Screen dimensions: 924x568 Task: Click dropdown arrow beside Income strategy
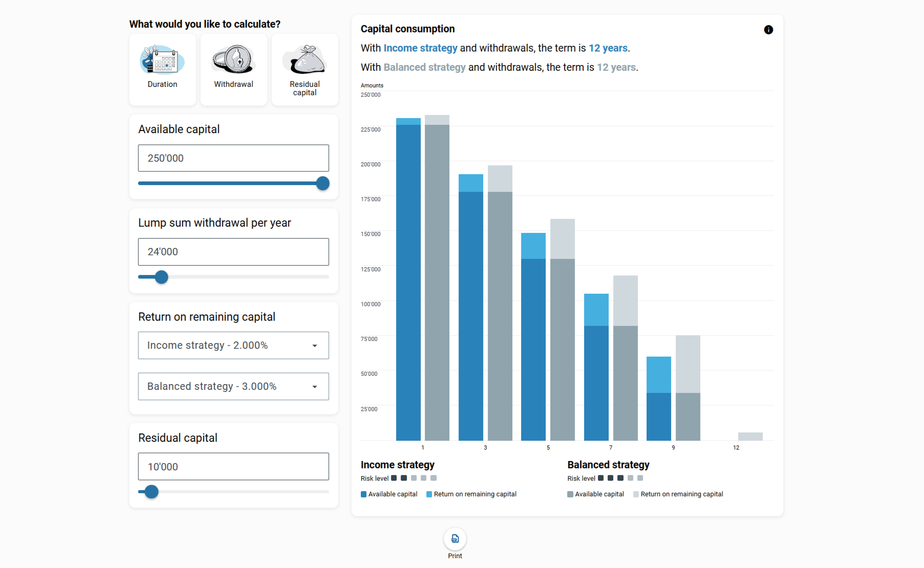point(315,346)
